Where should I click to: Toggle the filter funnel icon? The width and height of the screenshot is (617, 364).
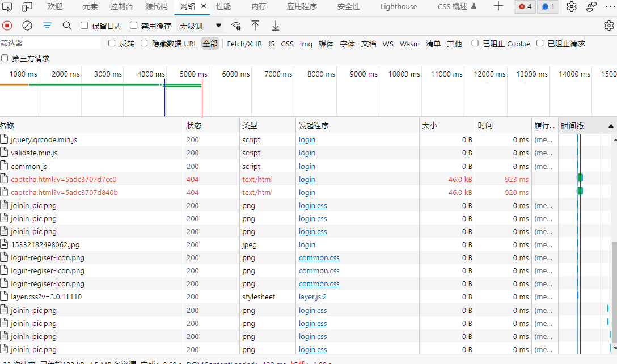coord(47,26)
